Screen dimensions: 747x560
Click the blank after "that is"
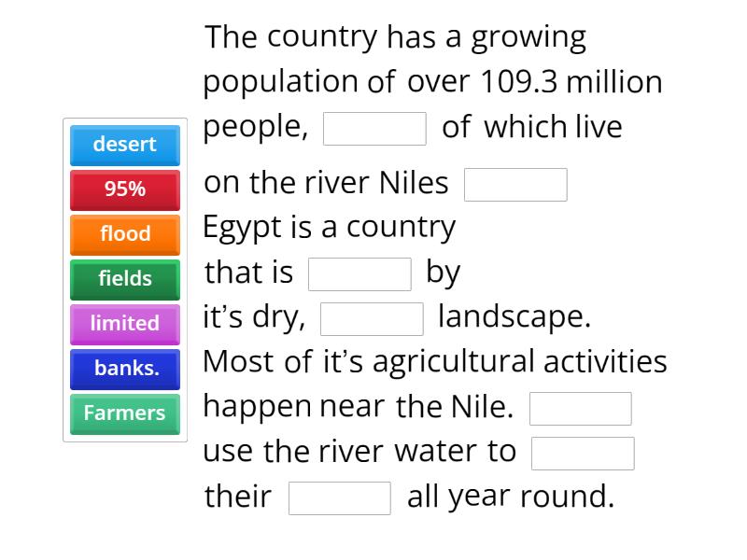(x=360, y=273)
